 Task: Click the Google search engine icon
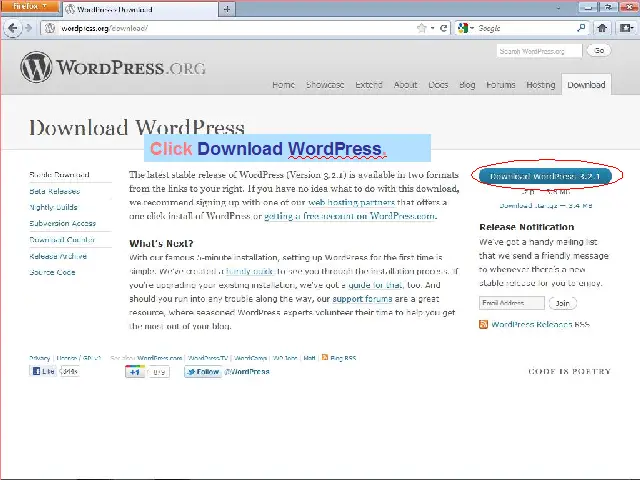tap(462, 28)
